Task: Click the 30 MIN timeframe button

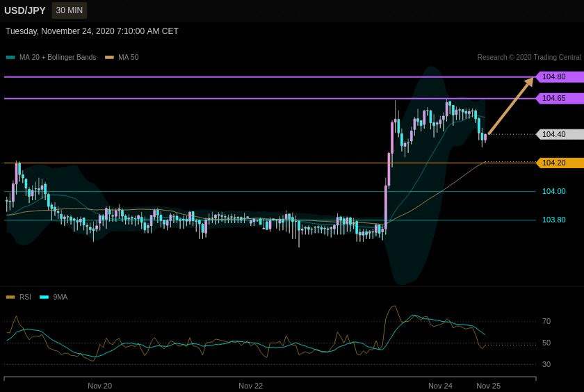Action: coord(70,10)
